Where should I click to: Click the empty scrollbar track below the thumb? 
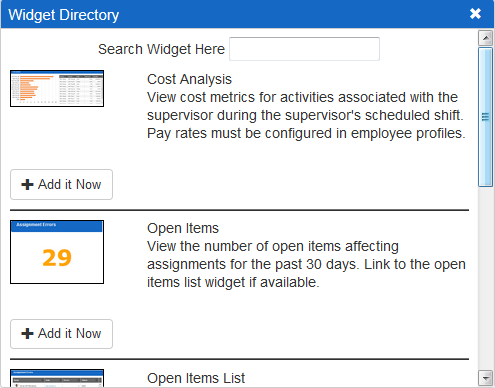click(486, 278)
